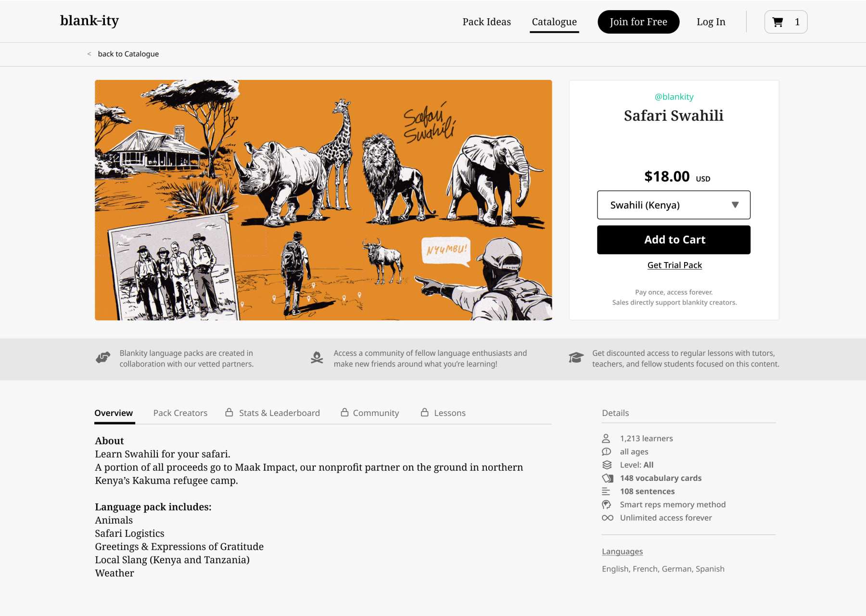Click the lock icon beside Community

coord(344,413)
